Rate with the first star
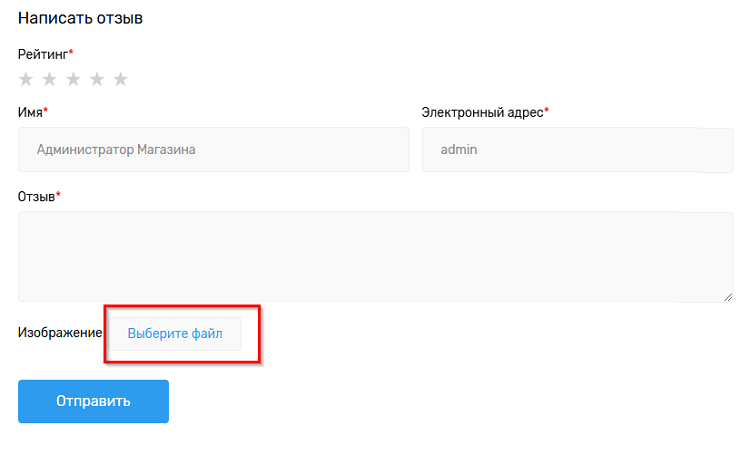Viewport: 740px width, 474px height. tap(26, 79)
